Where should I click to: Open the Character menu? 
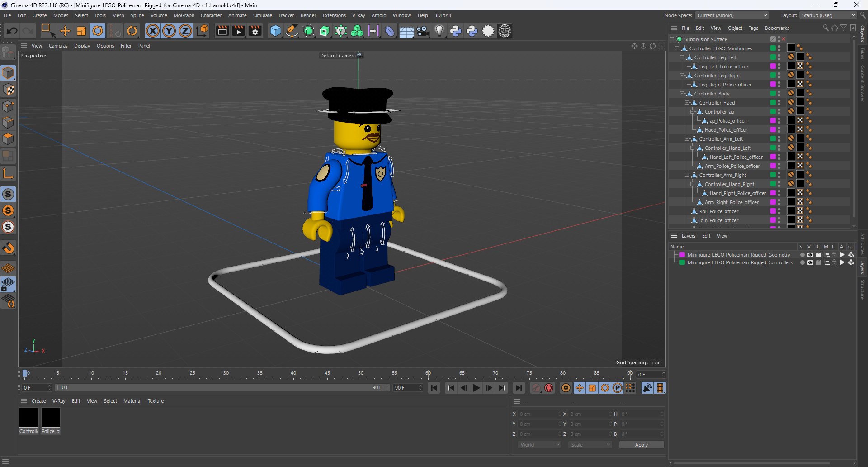(x=211, y=15)
